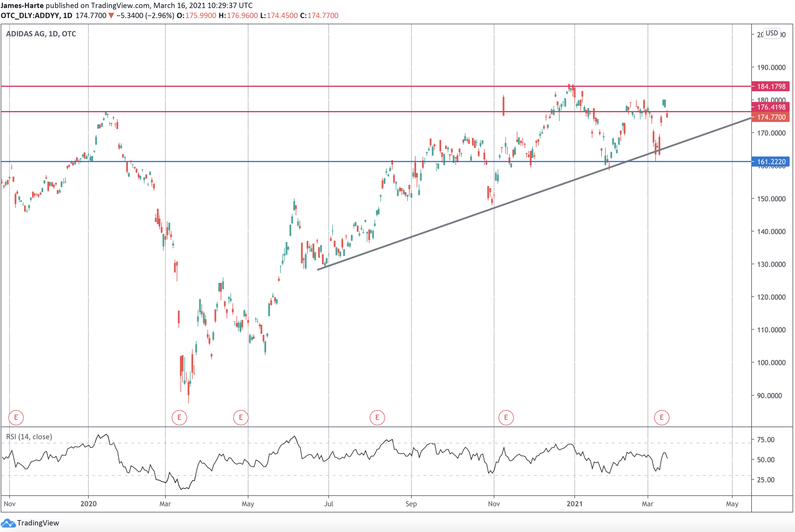Screen dimensions: 795x532
Task: Click the earnings marker between March and May 2020
Action: pyautogui.click(x=241, y=418)
